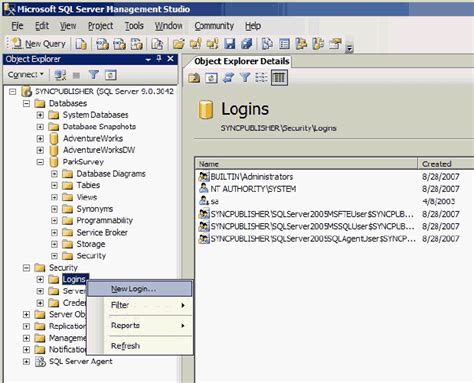
Task: Click the Filter funnel icon in Details toolbar
Action: click(x=245, y=78)
